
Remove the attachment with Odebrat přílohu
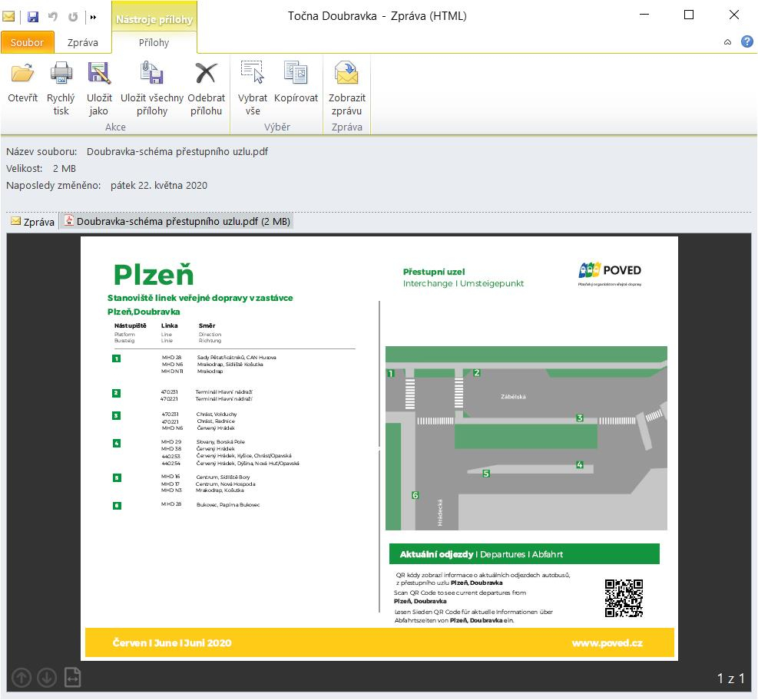coord(206,88)
